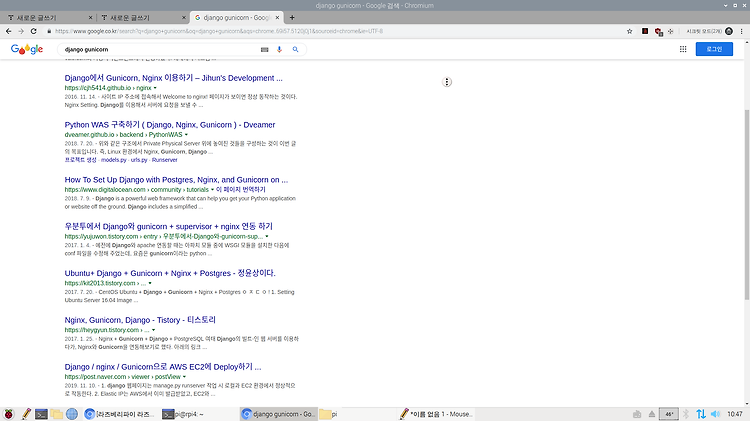The width and height of the screenshot is (750, 421).
Task: Reload the Google search page
Action: point(33,31)
